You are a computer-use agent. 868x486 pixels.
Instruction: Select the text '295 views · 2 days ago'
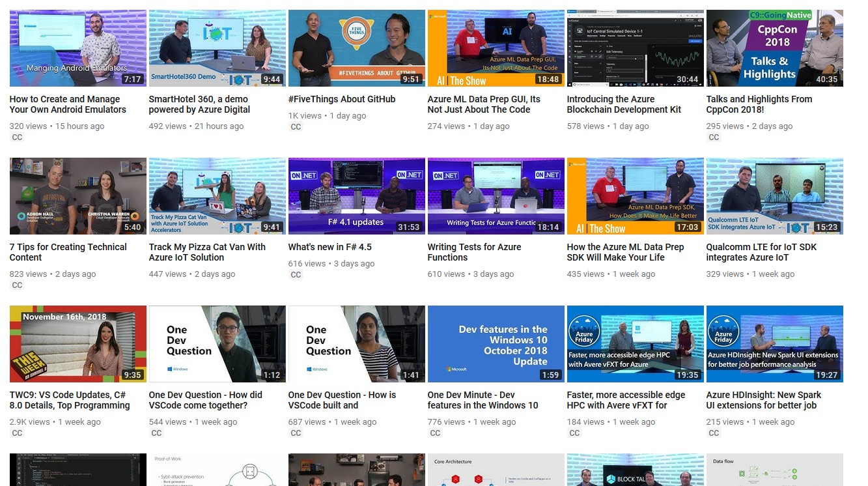coord(749,126)
